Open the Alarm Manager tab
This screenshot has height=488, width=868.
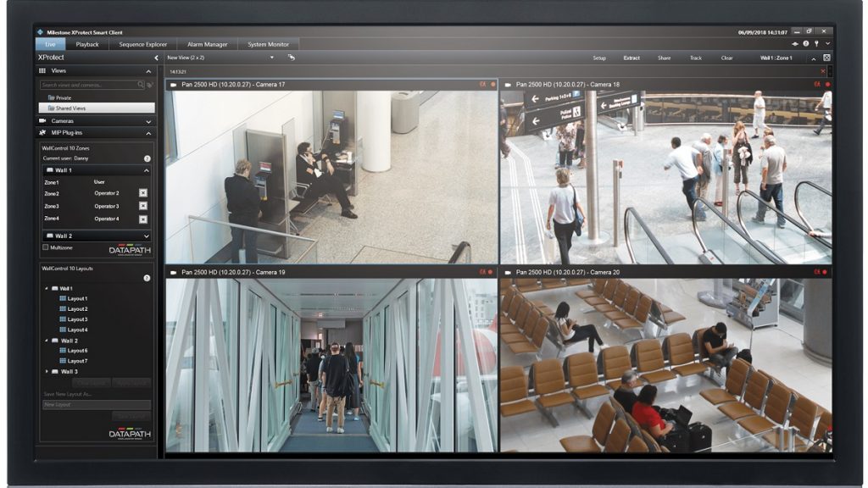point(207,44)
